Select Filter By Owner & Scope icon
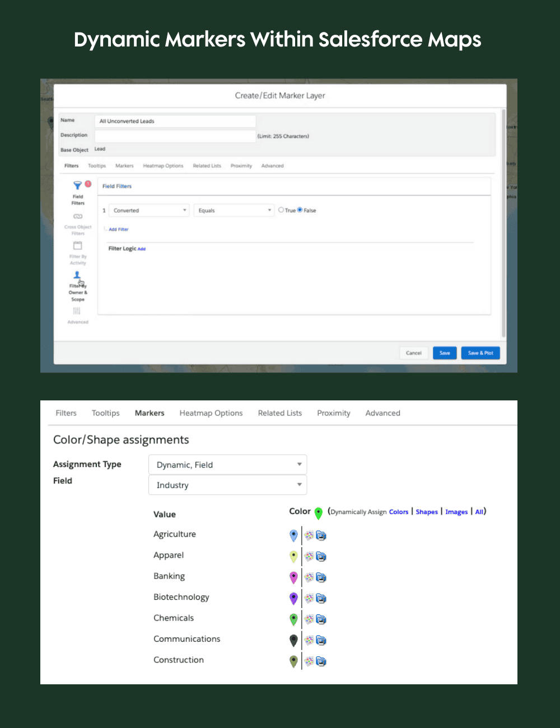This screenshot has height=728, width=560. point(77,274)
